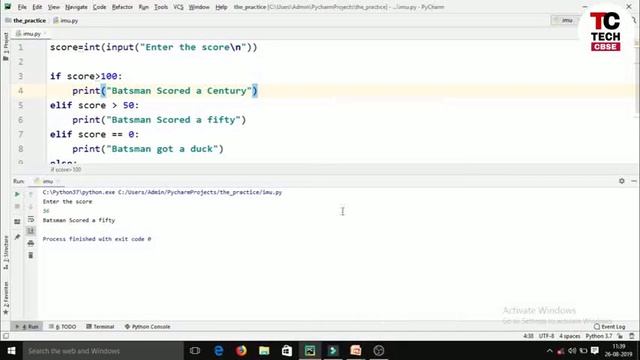Toggle scroll to end icon in Run console

31,231
